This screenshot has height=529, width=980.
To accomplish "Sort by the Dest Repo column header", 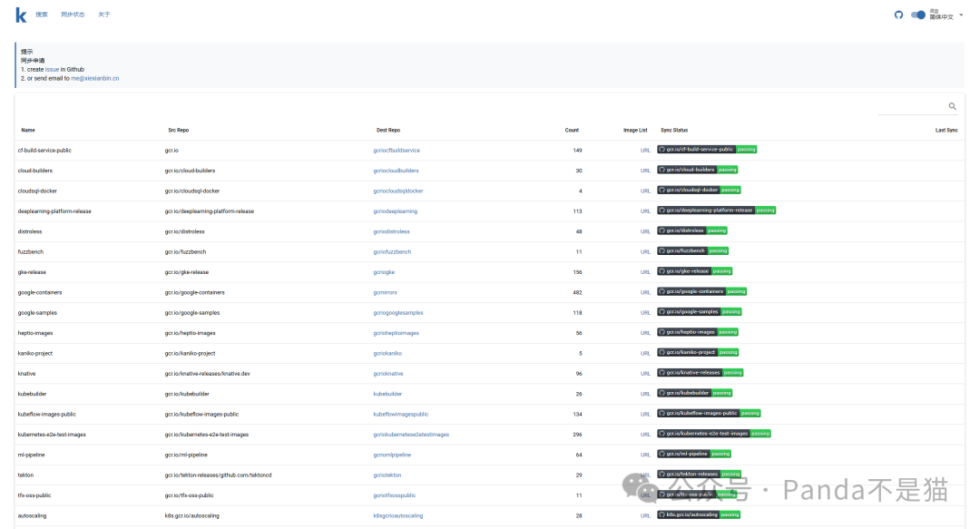I will [x=388, y=130].
